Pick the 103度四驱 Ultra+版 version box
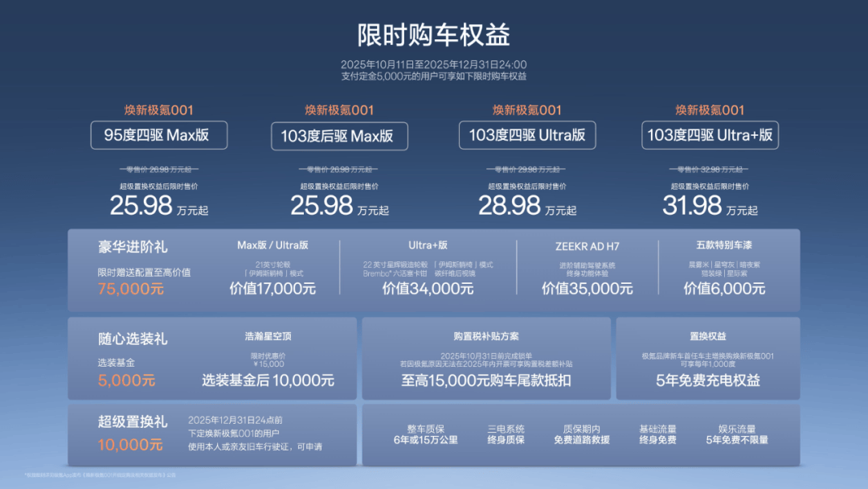868x489 pixels. click(x=710, y=135)
